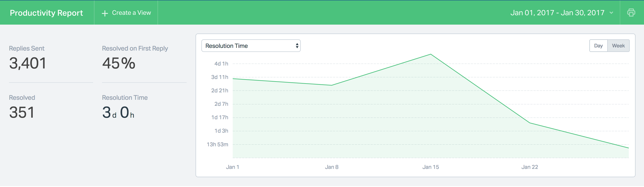Screen dimensions: 644x187
Task: Click the 4d 1h y-axis label
Action: pos(221,64)
